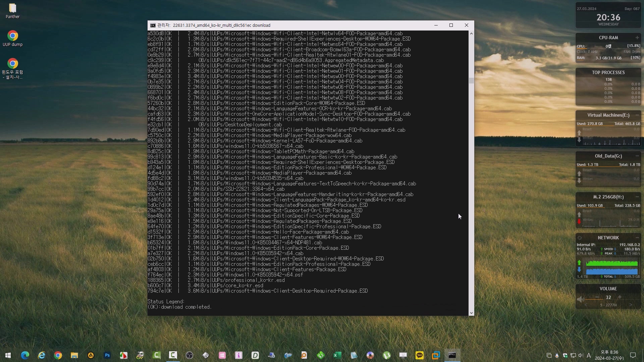Screen dimensions: 644x362
Task: Open the Windows Start menu
Action: click(8, 355)
